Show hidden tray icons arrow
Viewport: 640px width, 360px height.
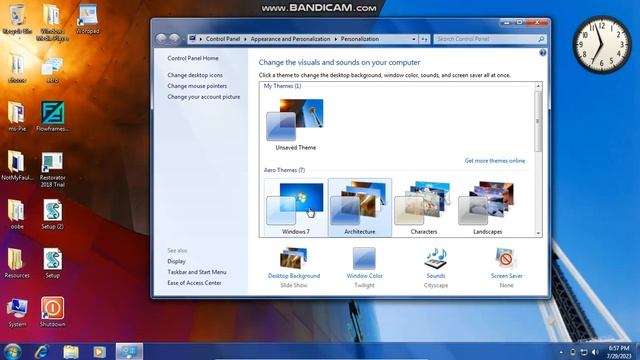click(561, 352)
